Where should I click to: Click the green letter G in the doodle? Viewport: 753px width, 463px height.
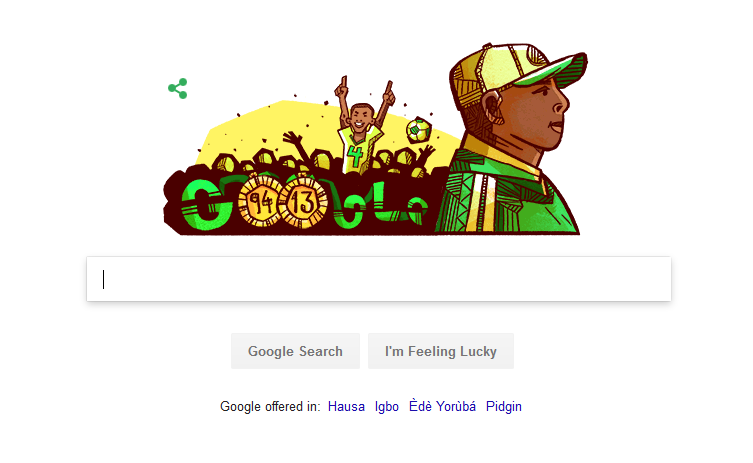[204, 204]
